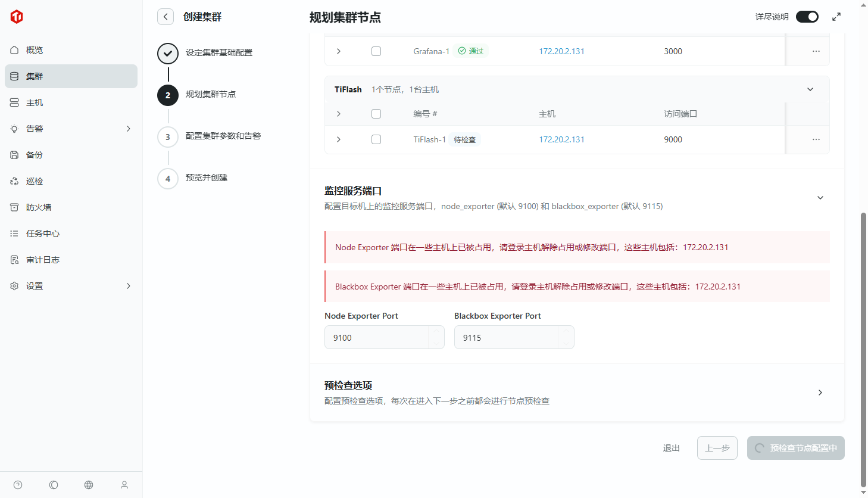Click the Node Exporter Port field
The width and height of the screenshot is (868, 498).
[376, 337]
